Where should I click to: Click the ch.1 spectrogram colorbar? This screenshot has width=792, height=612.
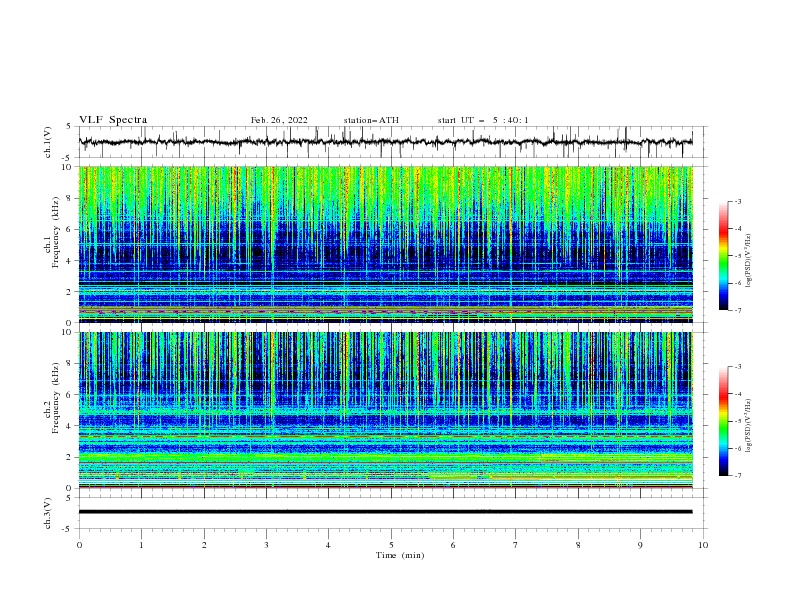tap(723, 256)
